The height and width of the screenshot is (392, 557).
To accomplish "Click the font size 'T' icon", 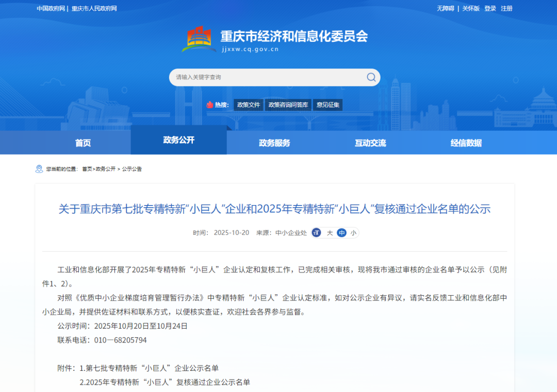I will 317,233.
